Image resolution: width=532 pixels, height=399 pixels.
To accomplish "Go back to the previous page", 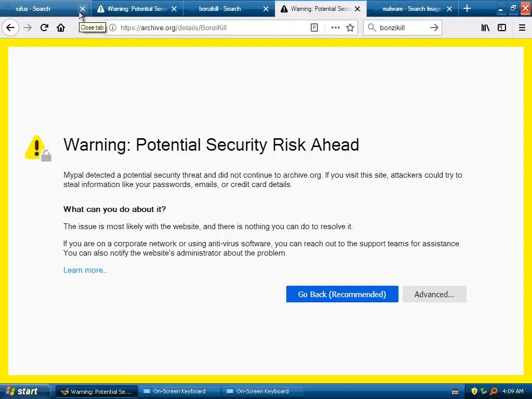I will pos(10,28).
